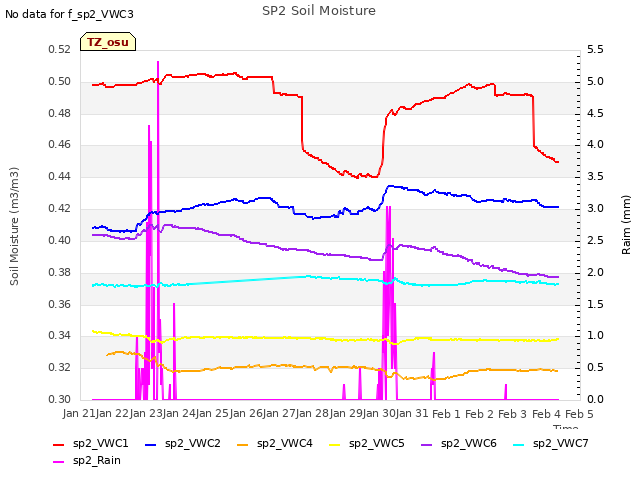Click the Jan 31 date label
This screenshot has height=480, width=640.
pyautogui.click(x=412, y=414)
